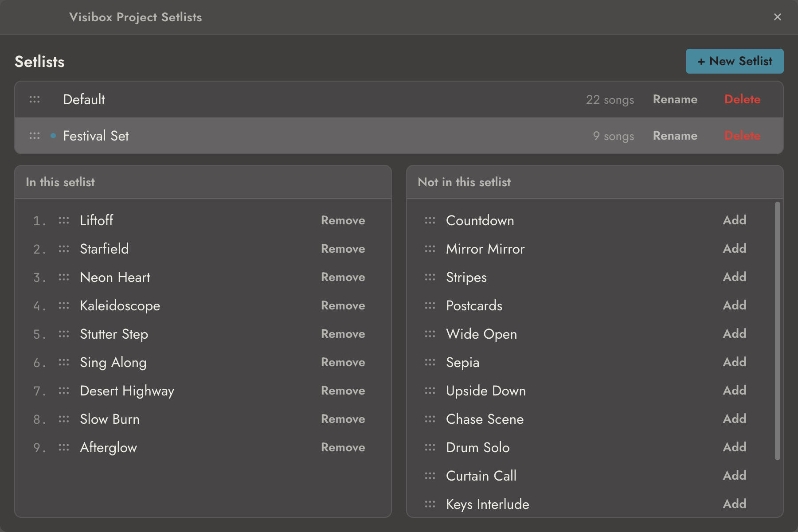The width and height of the screenshot is (798, 532).
Task: Remove Stutter Step from the setlist
Action: (343, 334)
